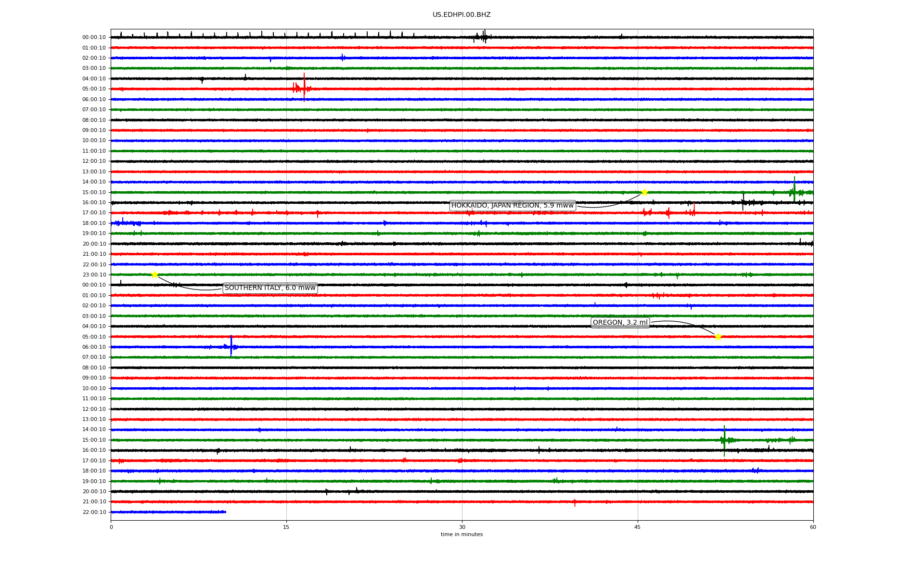Click the 45 tick label on the time axis
This screenshot has width=924, height=578.
pos(638,527)
